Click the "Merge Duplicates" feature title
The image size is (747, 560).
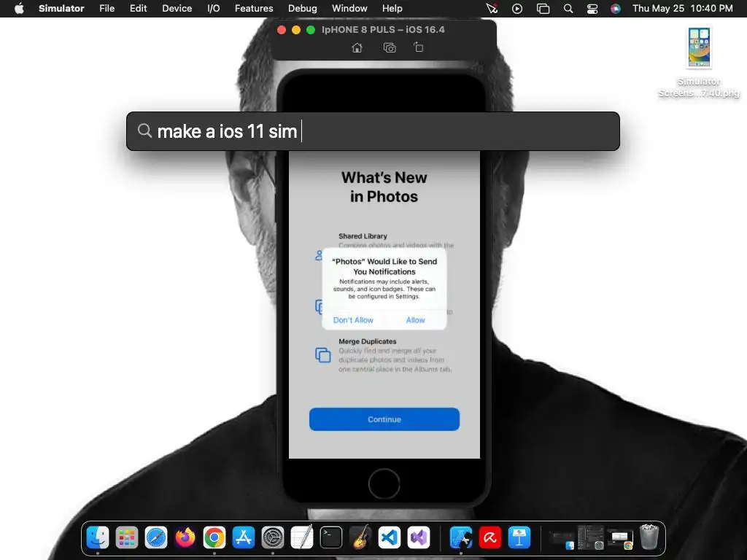pos(368,341)
